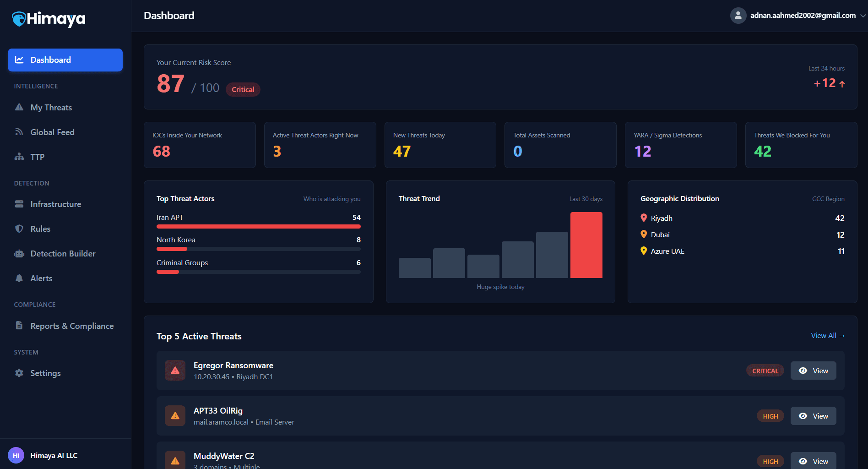Click the TTP hierarchy icon in sidebar

19,156
